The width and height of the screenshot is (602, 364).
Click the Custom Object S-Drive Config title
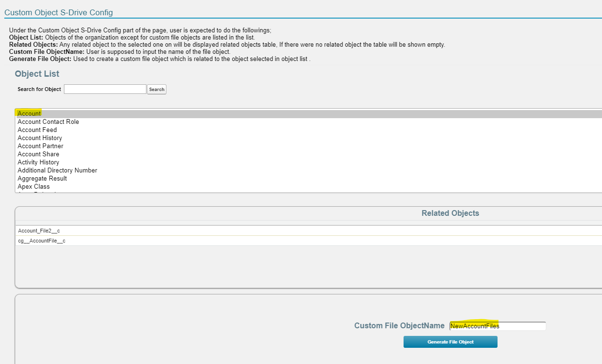59,12
